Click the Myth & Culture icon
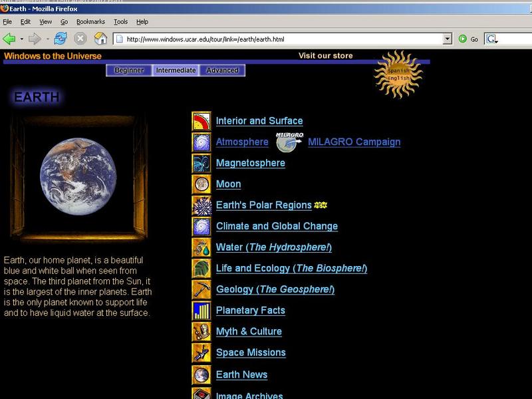The width and height of the screenshot is (532, 399). (201, 331)
